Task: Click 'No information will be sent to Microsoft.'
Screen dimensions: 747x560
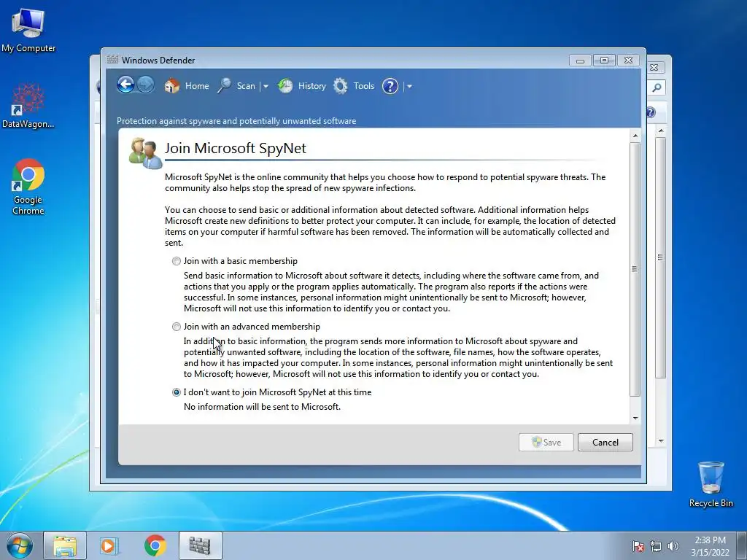Action: tap(262, 407)
